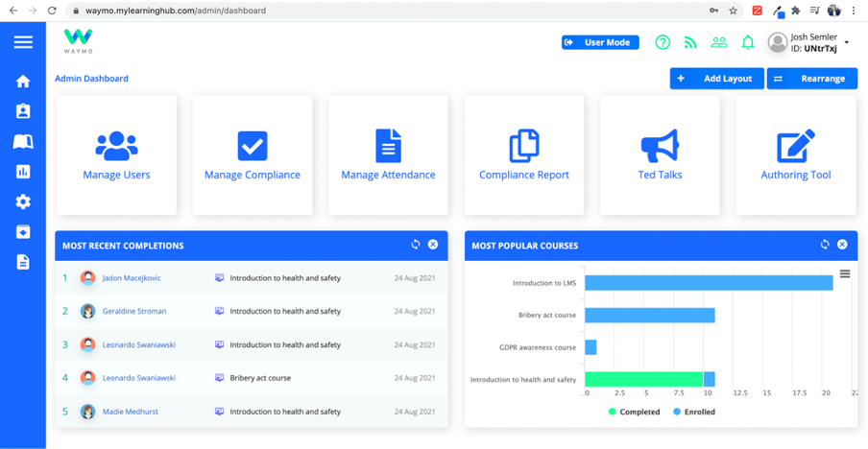Refresh the Most Recent Completions panel
The height and width of the screenshot is (449, 868).
tap(416, 245)
